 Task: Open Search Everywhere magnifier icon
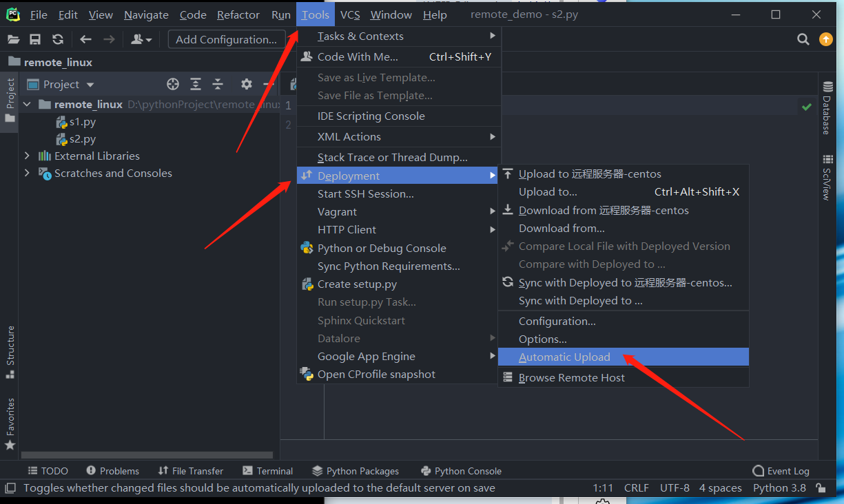[x=803, y=39]
